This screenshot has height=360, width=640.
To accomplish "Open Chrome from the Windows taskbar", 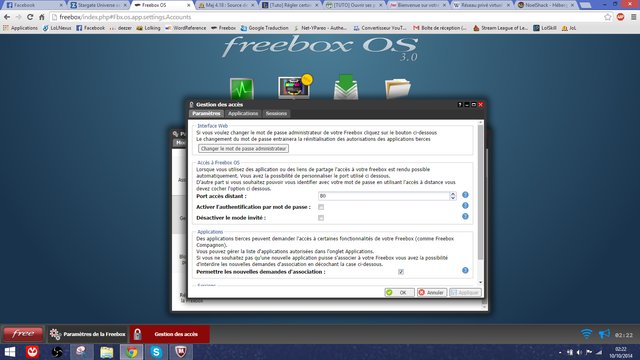I will [x=131, y=352].
